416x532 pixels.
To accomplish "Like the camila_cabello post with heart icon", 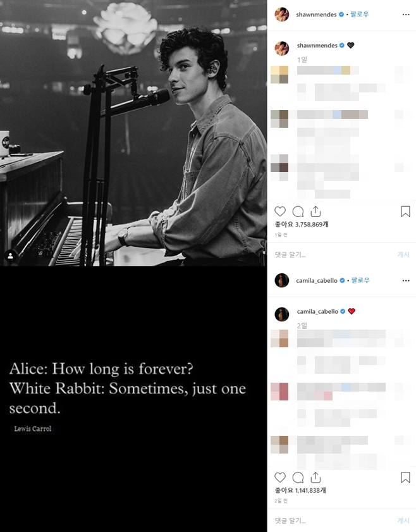I will pos(280,478).
